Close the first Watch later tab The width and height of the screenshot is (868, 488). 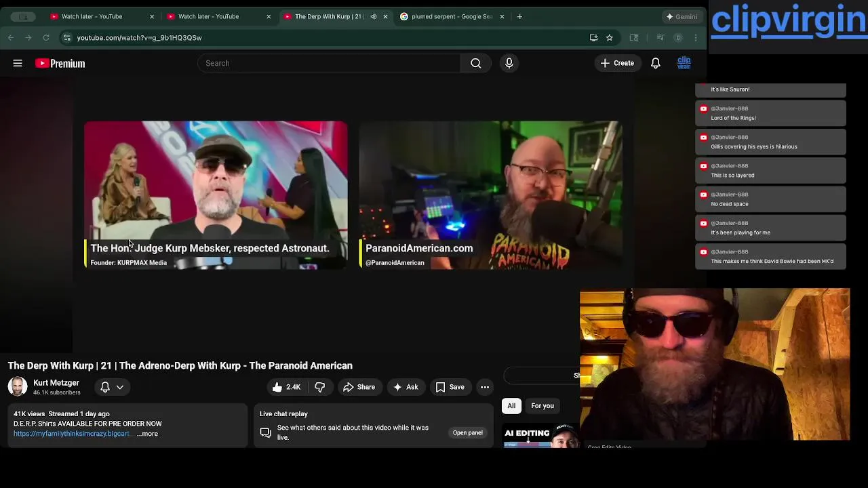tap(152, 16)
